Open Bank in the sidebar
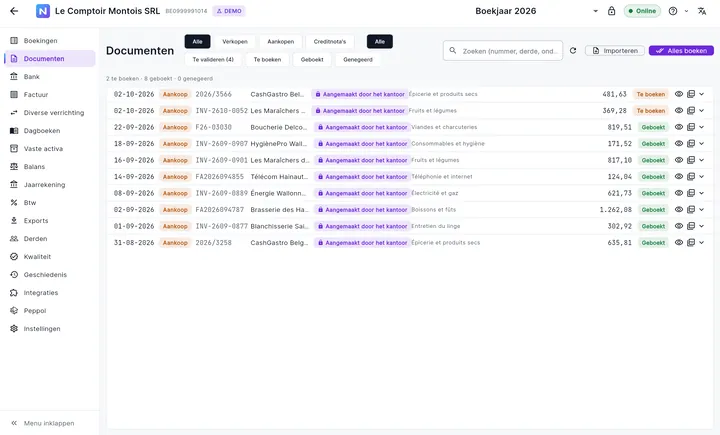Image resolution: width=720 pixels, height=435 pixels. coord(50,77)
